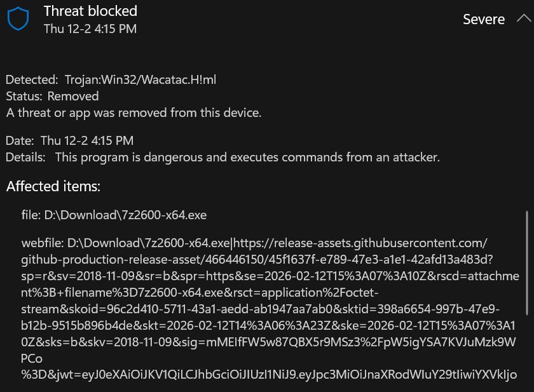Click the Threat blocked heading
Screen dimensions: 534x392
pyautogui.click(x=90, y=11)
